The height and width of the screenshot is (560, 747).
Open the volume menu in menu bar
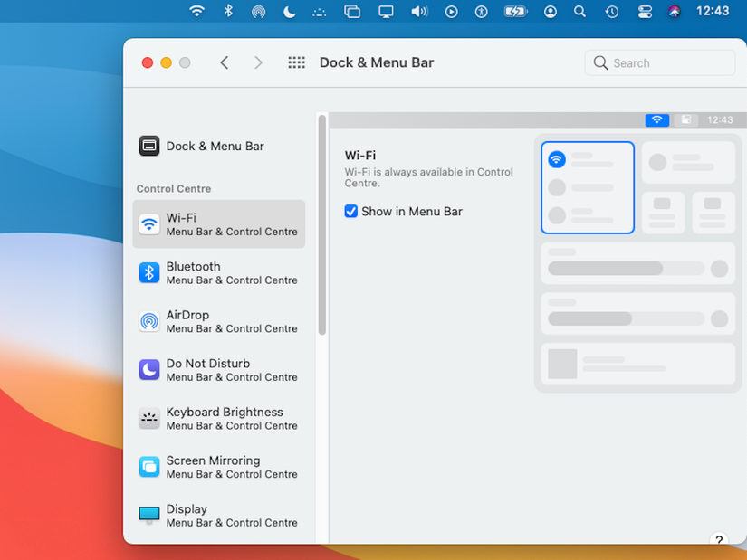click(x=419, y=12)
